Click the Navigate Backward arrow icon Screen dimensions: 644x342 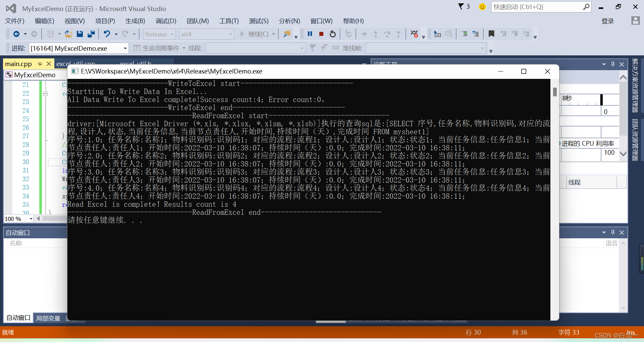tap(16, 34)
